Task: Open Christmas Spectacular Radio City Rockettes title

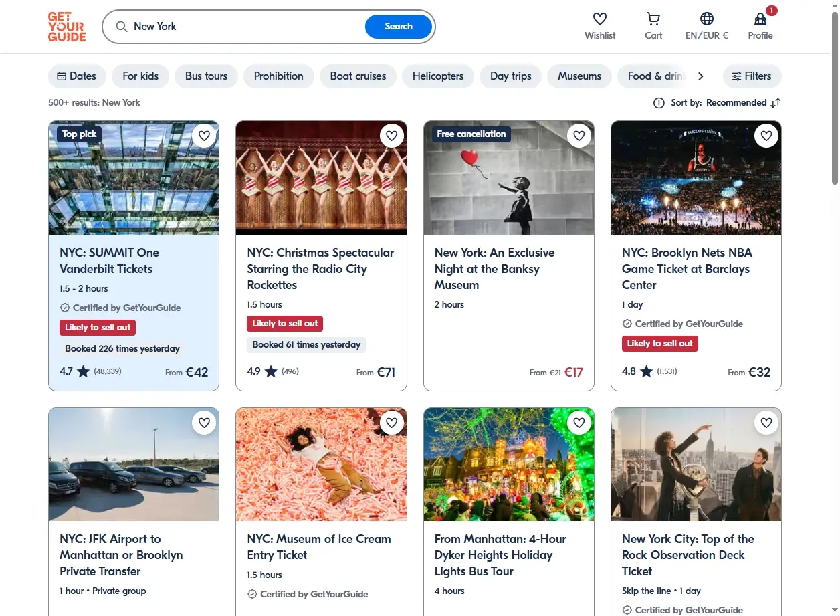Action: [320, 269]
